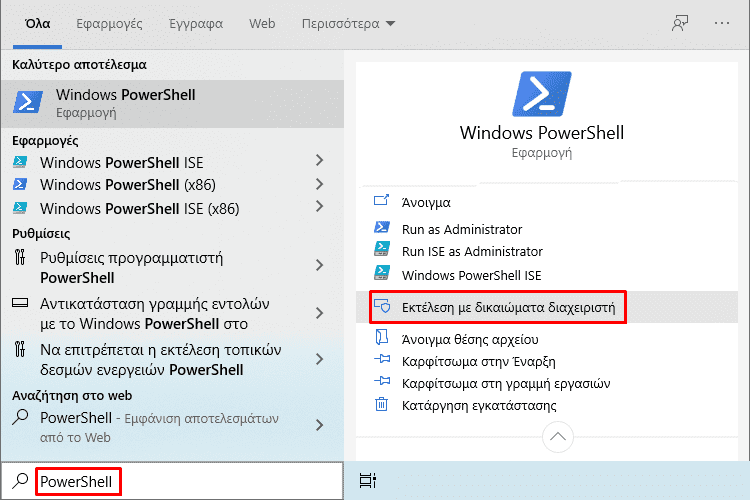
Task: Click the large Windows PowerShell logo
Action: 541,95
